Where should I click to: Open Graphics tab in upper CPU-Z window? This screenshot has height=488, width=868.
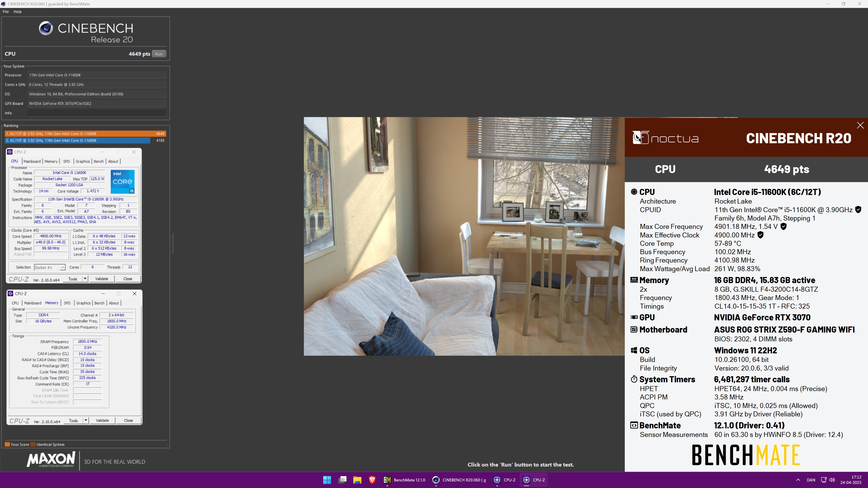pos(83,161)
